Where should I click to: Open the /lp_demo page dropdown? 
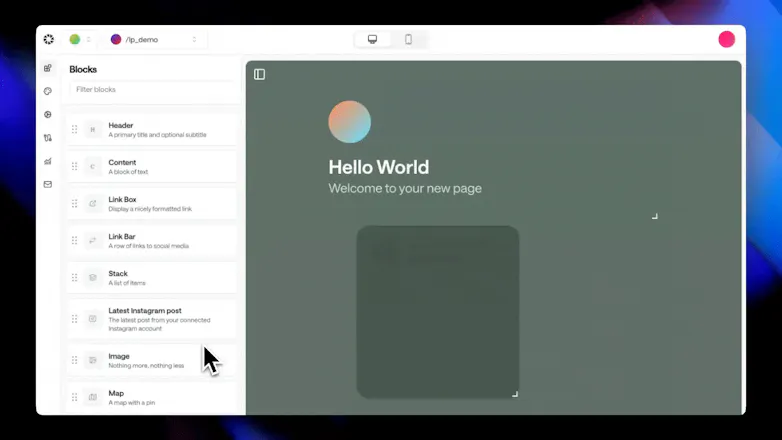pyautogui.click(x=155, y=39)
